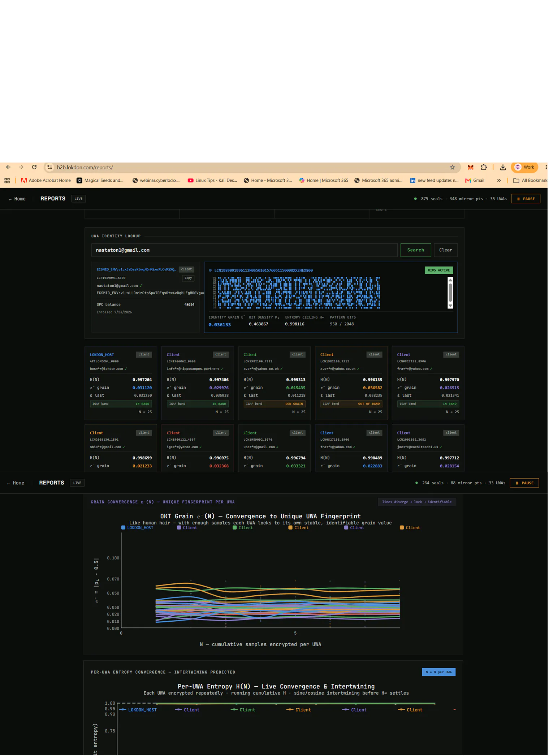Toggle LOKDON_HOST swatch in grain convergence legend
Screen dimensions: 549x756
pyautogui.click(x=123, y=528)
